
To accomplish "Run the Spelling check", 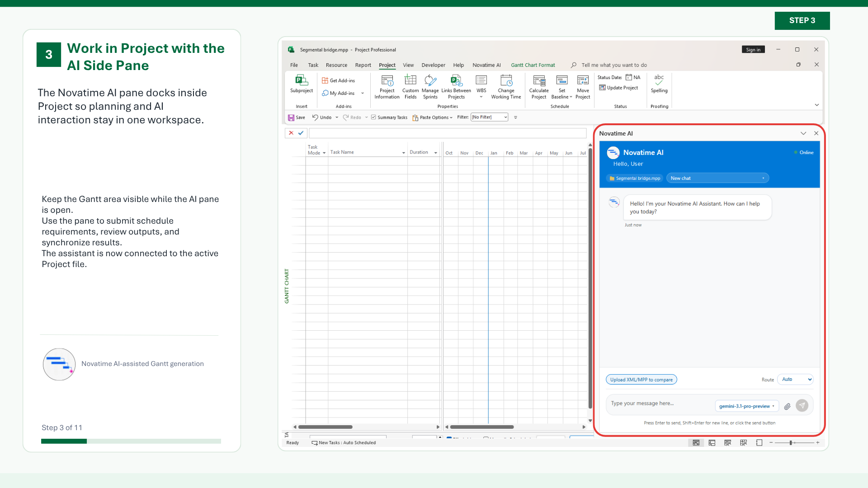I will (659, 84).
